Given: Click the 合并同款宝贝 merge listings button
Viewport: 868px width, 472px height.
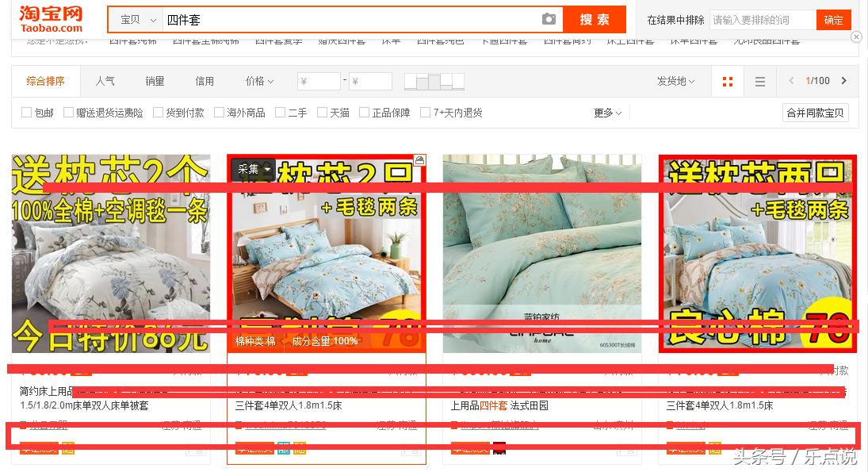Looking at the screenshot, I should click(814, 113).
